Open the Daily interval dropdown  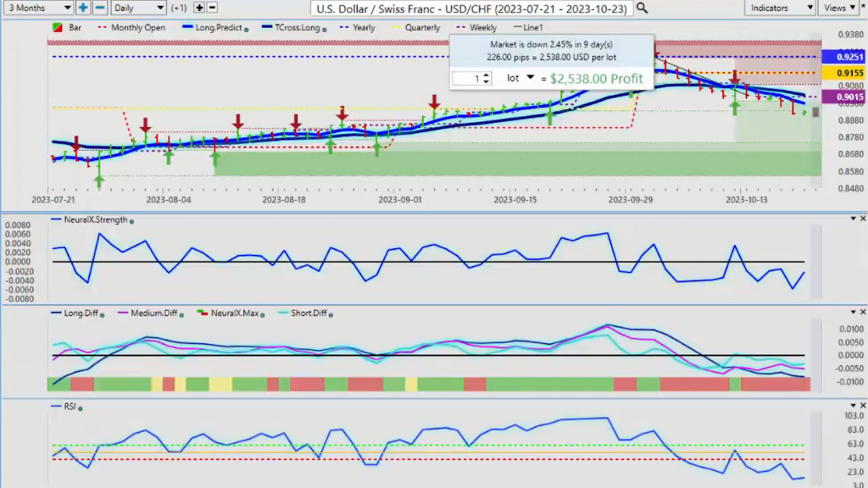(x=138, y=8)
